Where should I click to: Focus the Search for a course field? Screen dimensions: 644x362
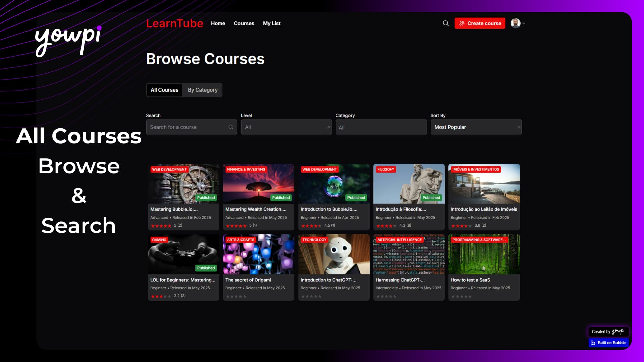click(192, 127)
